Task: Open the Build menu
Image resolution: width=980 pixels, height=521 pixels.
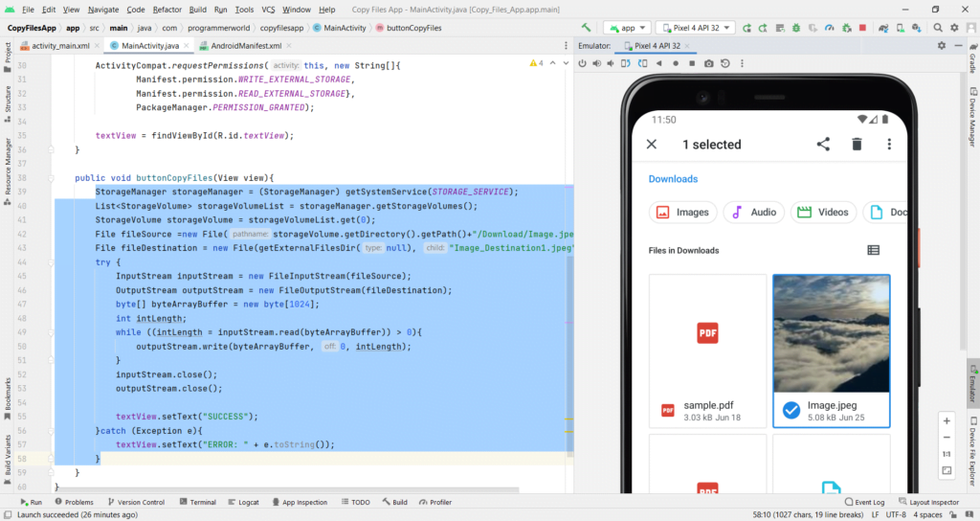Action: pyautogui.click(x=197, y=10)
